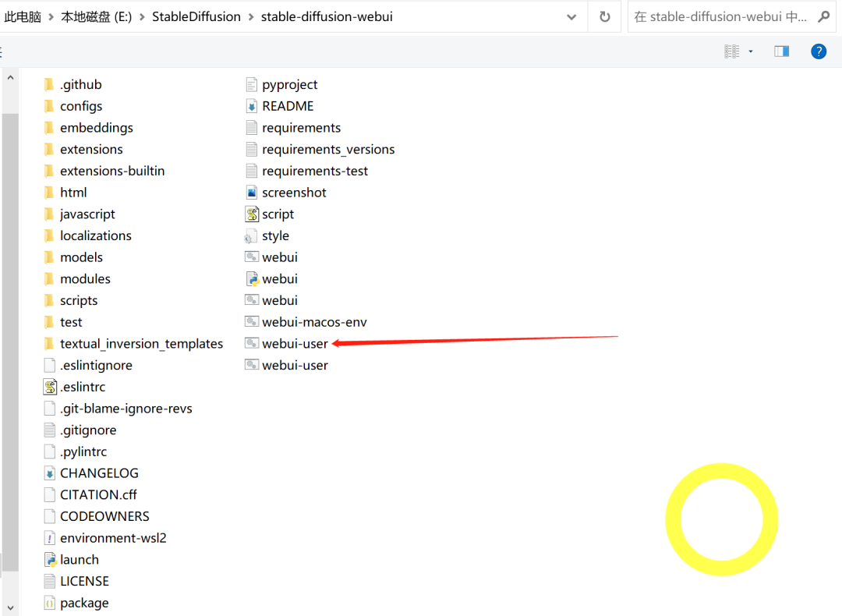Click the vertical scrollbar thumb
The image size is (842, 616).
point(10,342)
